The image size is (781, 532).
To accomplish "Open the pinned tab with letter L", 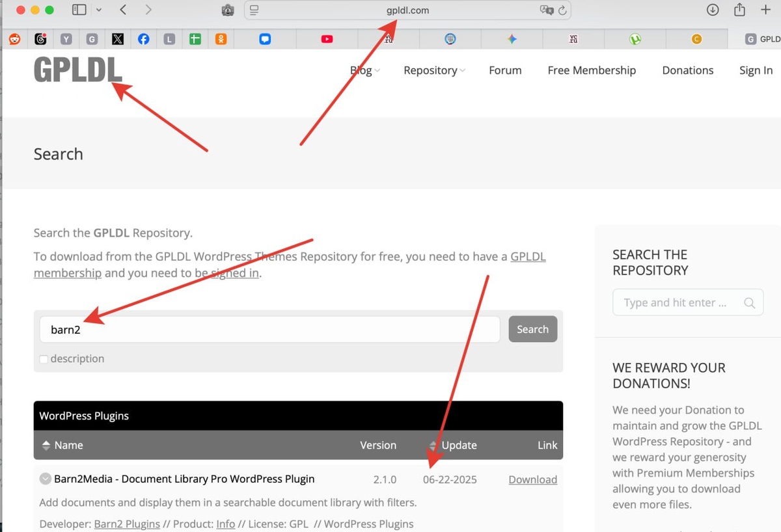I will [x=169, y=39].
